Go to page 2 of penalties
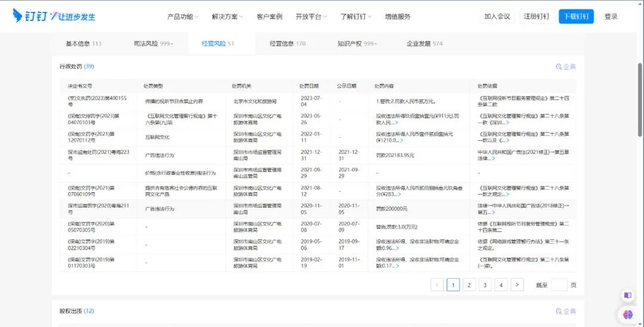This screenshot has width=644, height=327. pos(469,285)
